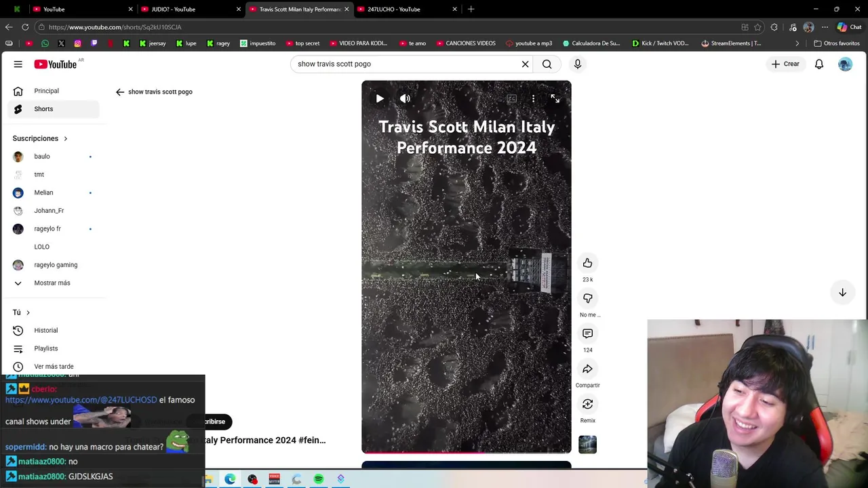
Task: Go to next short with down arrow
Action: tap(842, 293)
